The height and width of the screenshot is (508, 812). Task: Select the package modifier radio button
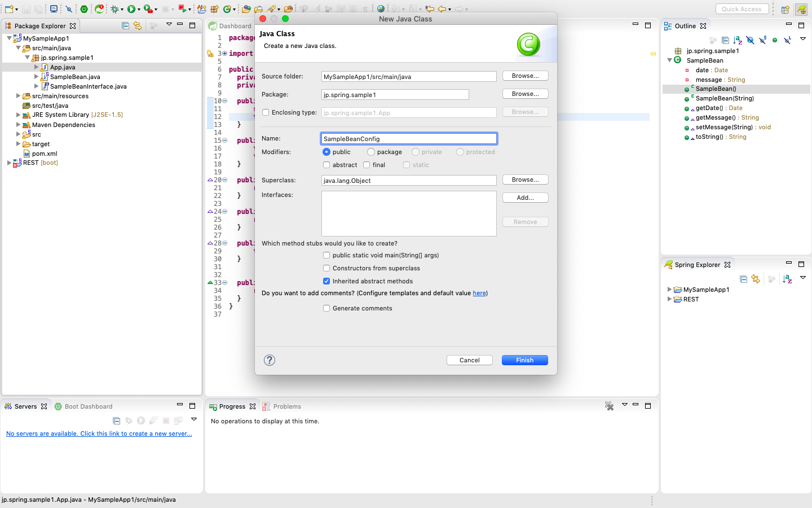[x=370, y=152]
